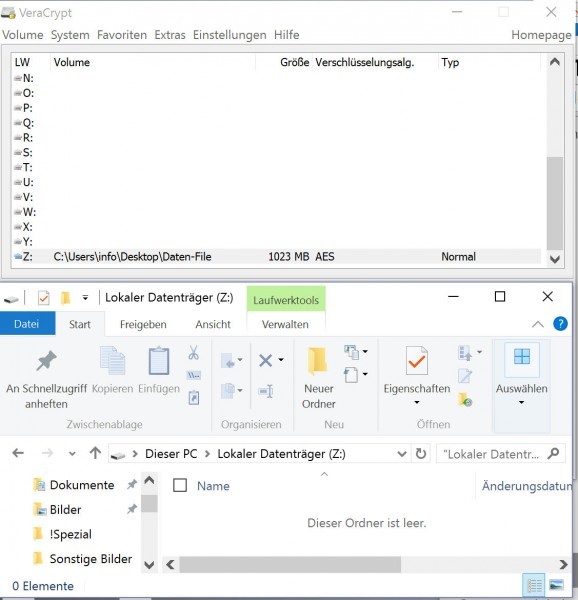
Task: Open the Einstellungen menu in VeraCrypt
Action: click(230, 35)
